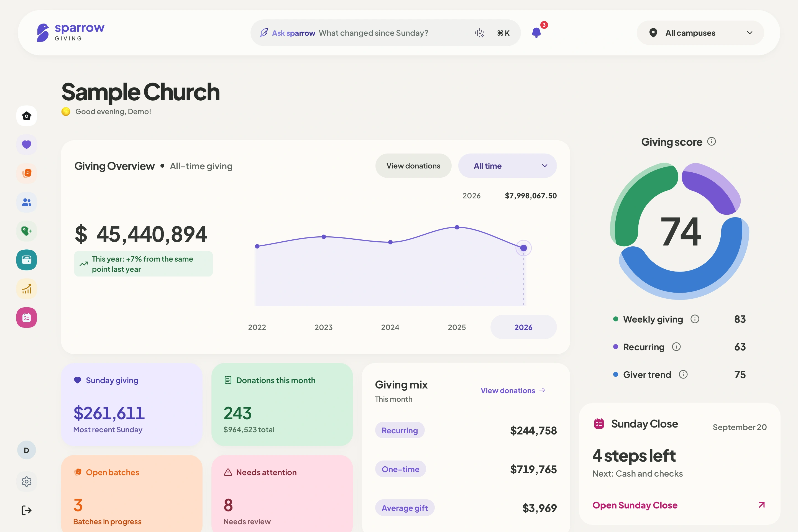Click the voice input sparkle icon
The image size is (798, 532).
coord(479,33)
